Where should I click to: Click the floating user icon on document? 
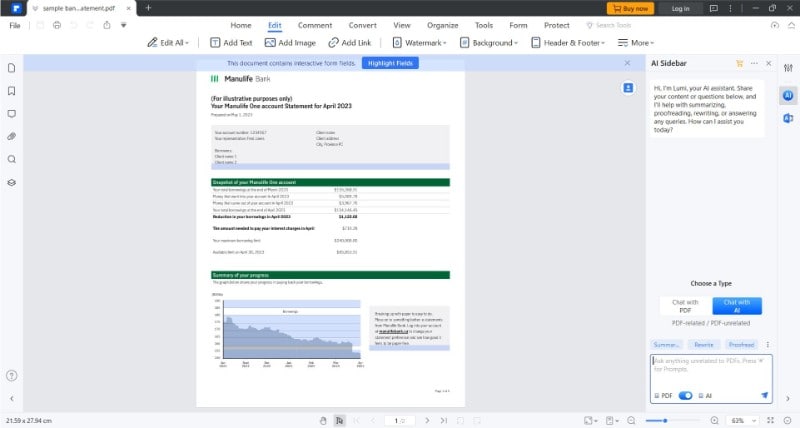click(628, 88)
